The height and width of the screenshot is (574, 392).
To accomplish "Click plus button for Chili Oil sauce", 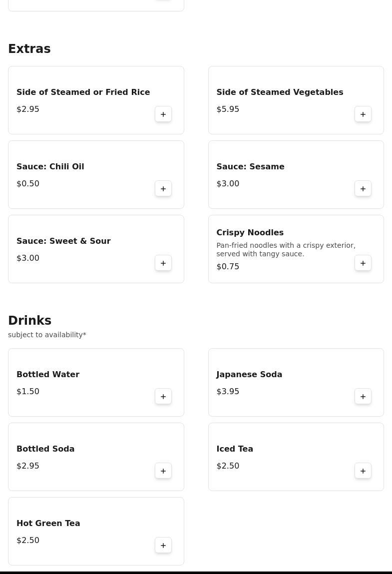I will [163, 189].
